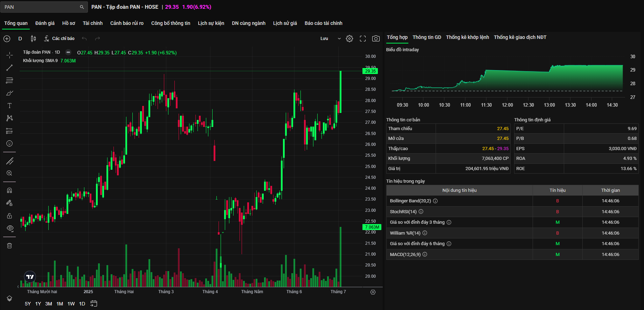Set chart range to 1W

(71, 304)
